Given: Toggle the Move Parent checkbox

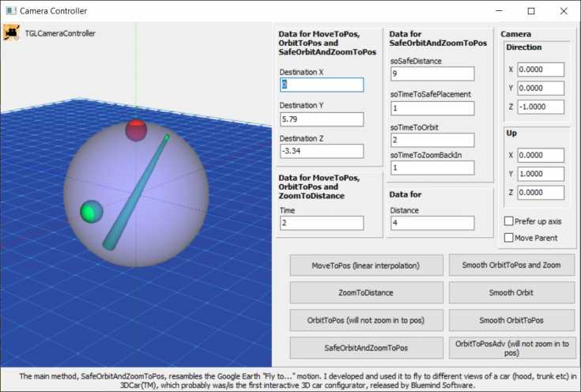Looking at the screenshot, I should (x=509, y=238).
